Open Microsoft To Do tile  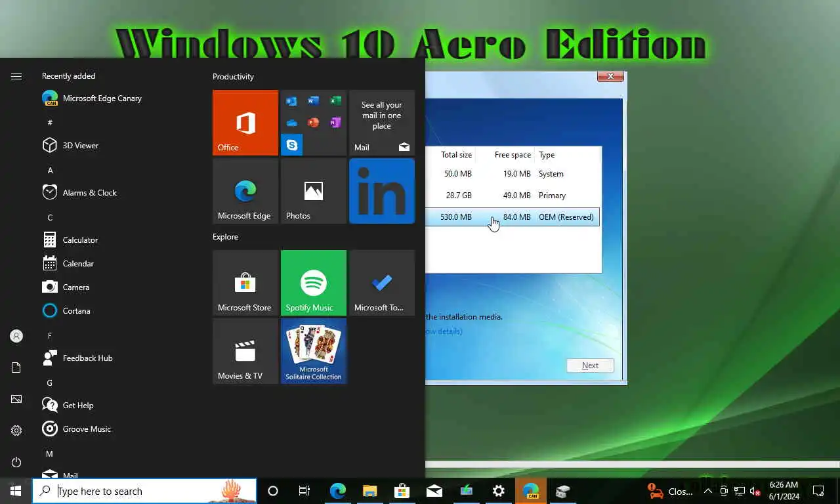[382, 283]
